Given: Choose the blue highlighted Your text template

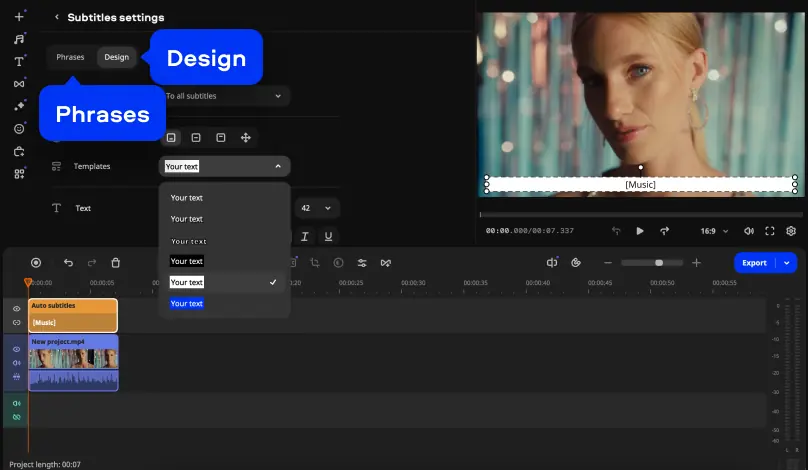Looking at the screenshot, I should (x=187, y=303).
